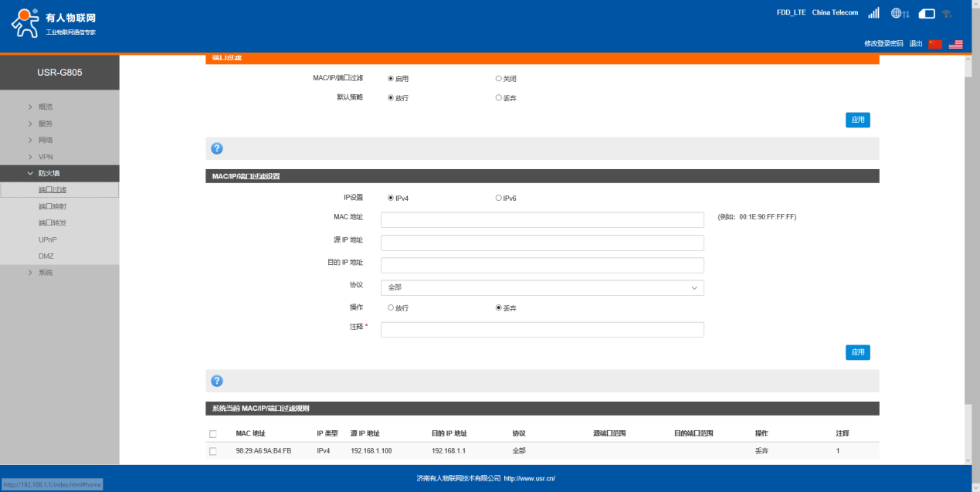The height and width of the screenshot is (492, 980).
Task: Click the MAC 地址 input field
Action: click(542, 219)
